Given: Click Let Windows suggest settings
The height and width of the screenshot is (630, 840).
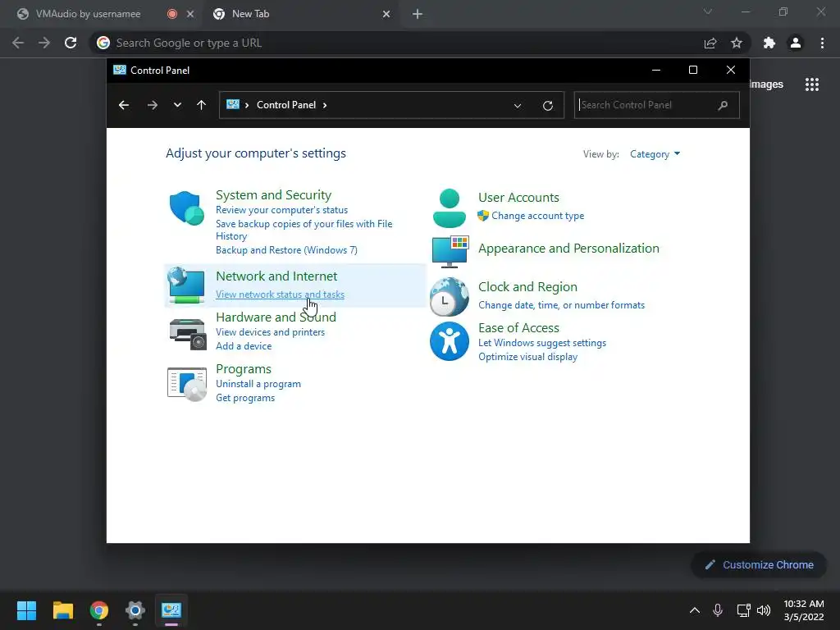Looking at the screenshot, I should (542, 343).
